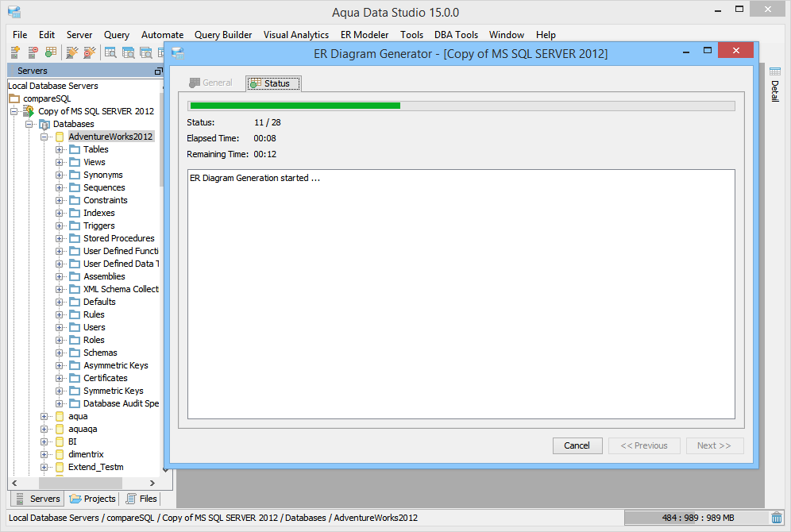Expand the Tables folder node
The width and height of the screenshot is (791, 532).
click(60, 149)
